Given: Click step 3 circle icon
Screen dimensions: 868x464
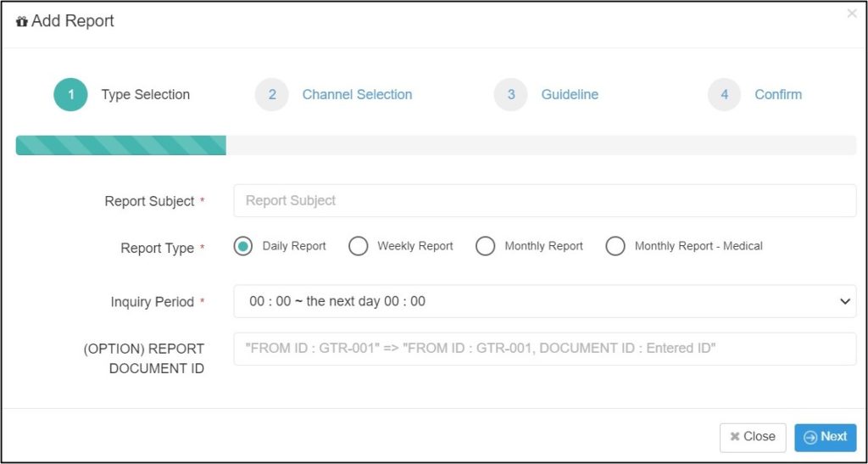Looking at the screenshot, I should tap(511, 95).
